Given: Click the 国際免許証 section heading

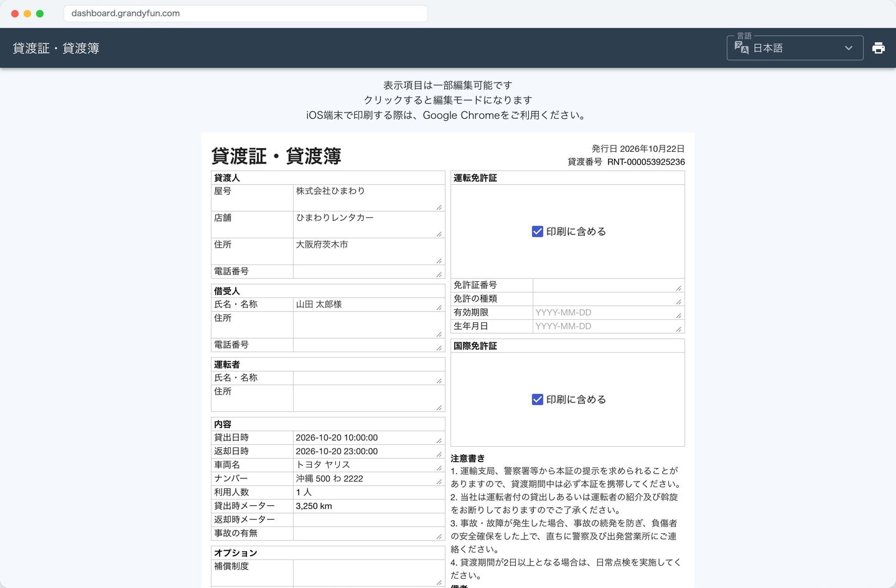Looking at the screenshot, I should click(x=475, y=346).
